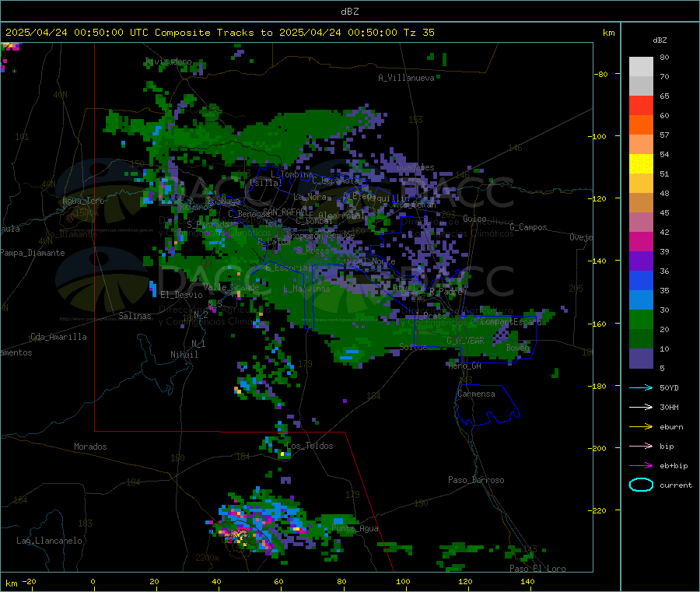700x592 pixels.
Task: Click the 'Lag.Llancanelo' map label
Action: pyautogui.click(x=50, y=541)
